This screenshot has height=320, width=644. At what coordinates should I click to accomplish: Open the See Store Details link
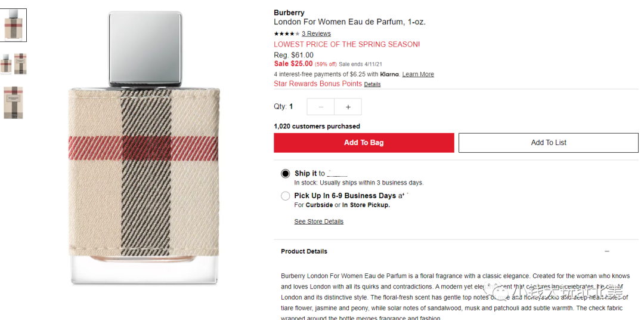pos(318,221)
